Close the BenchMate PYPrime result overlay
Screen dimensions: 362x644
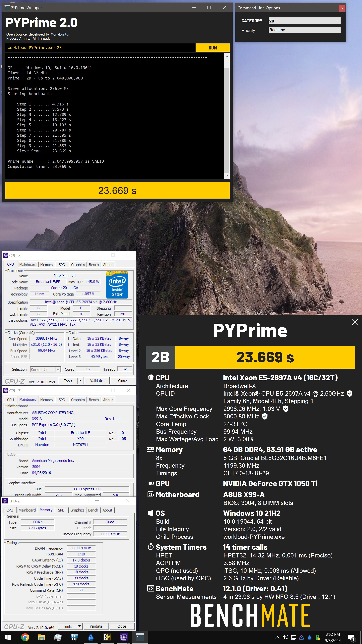(x=355, y=322)
